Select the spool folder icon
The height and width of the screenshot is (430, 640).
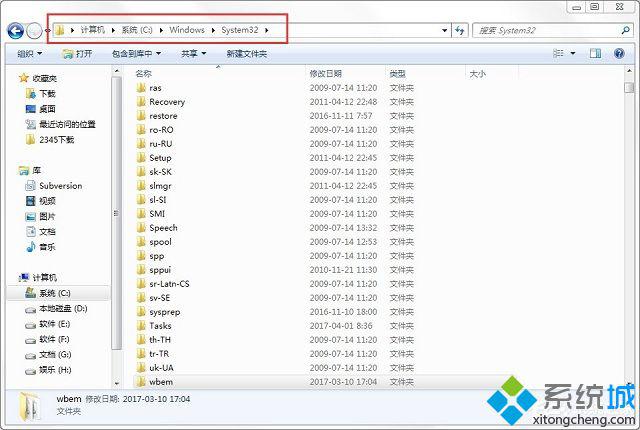point(141,242)
